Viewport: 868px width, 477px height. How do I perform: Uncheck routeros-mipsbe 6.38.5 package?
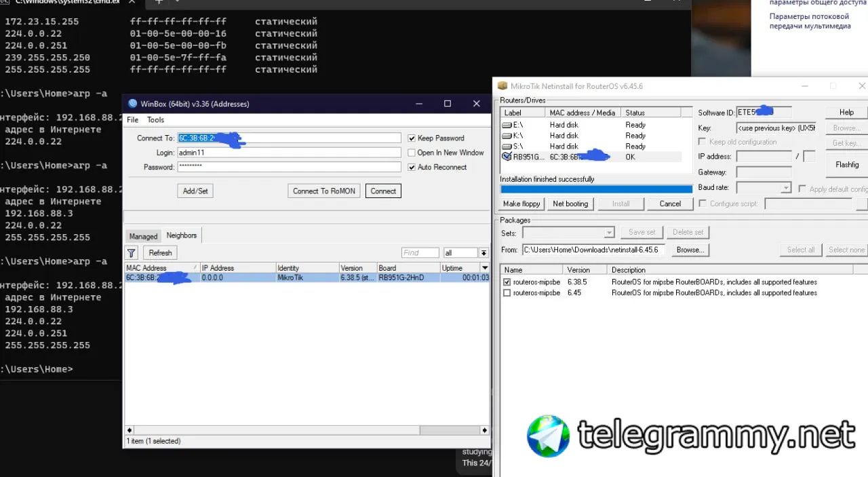(507, 282)
